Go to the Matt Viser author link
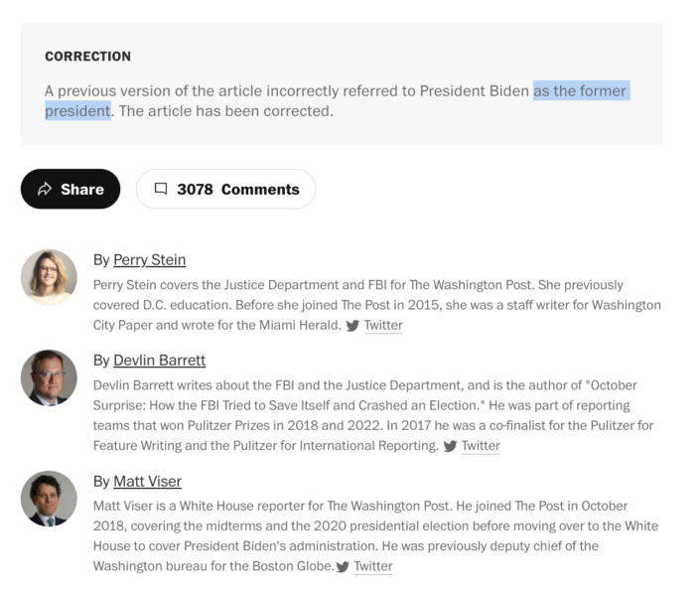Screen dimensions: 700x595 pyautogui.click(x=147, y=481)
